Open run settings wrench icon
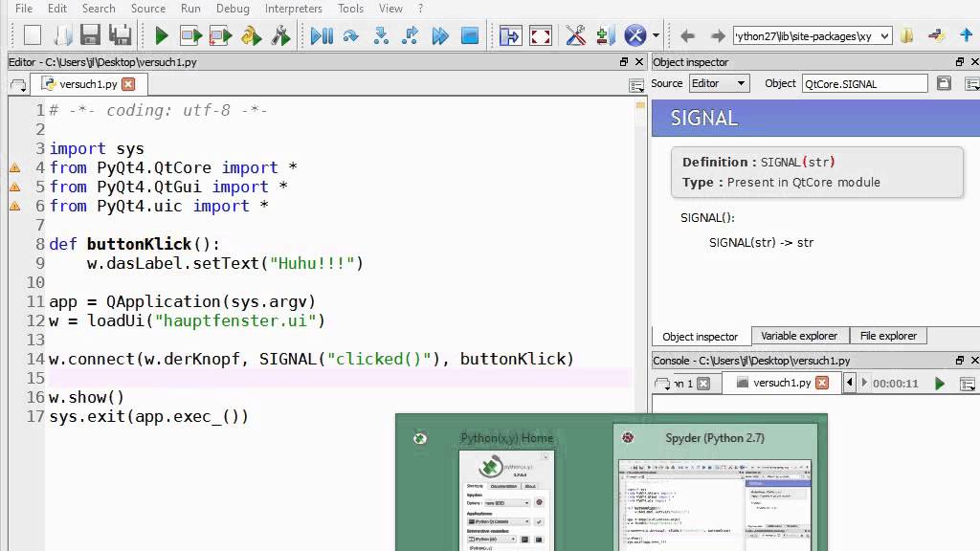 pyautogui.click(x=280, y=35)
